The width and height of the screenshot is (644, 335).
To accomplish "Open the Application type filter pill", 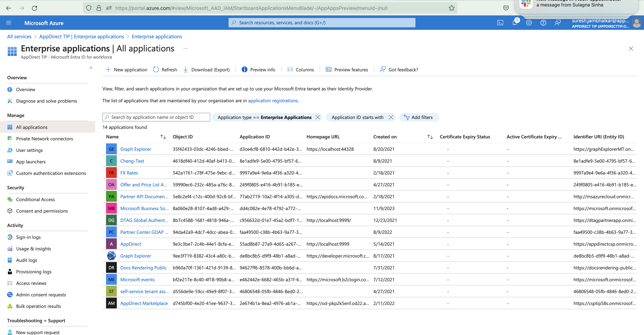I will tap(264, 117).
